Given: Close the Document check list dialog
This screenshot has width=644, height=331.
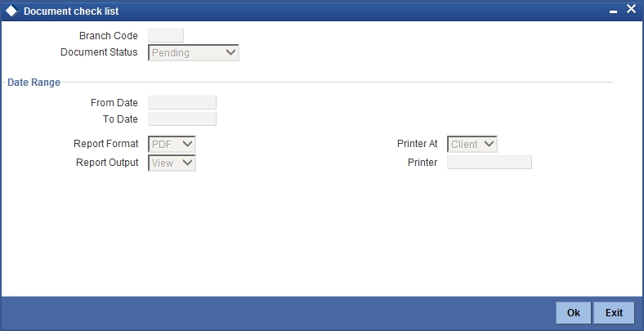Looking at the screenshot, I should 631,9.
